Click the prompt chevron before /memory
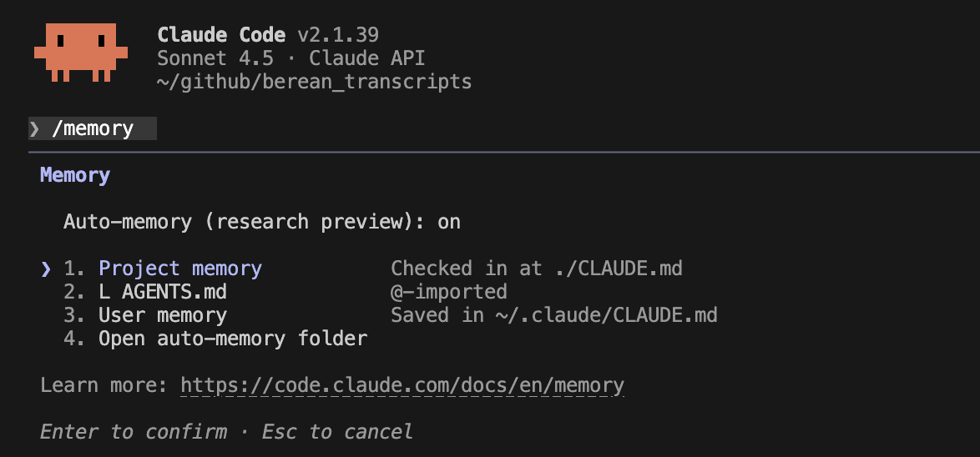 (34, 128)
